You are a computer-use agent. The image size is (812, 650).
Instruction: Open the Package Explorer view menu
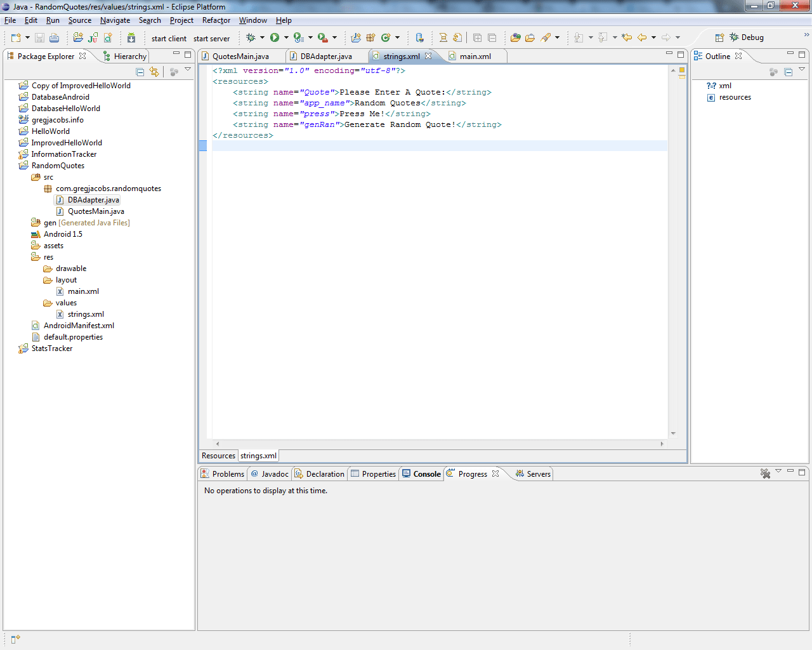(x=188, y=70)
